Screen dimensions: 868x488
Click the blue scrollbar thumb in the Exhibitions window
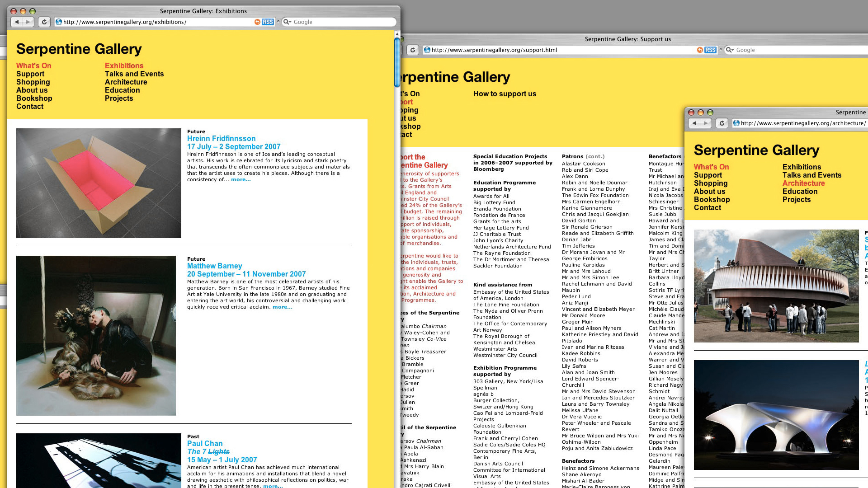(x=397, y=62)
